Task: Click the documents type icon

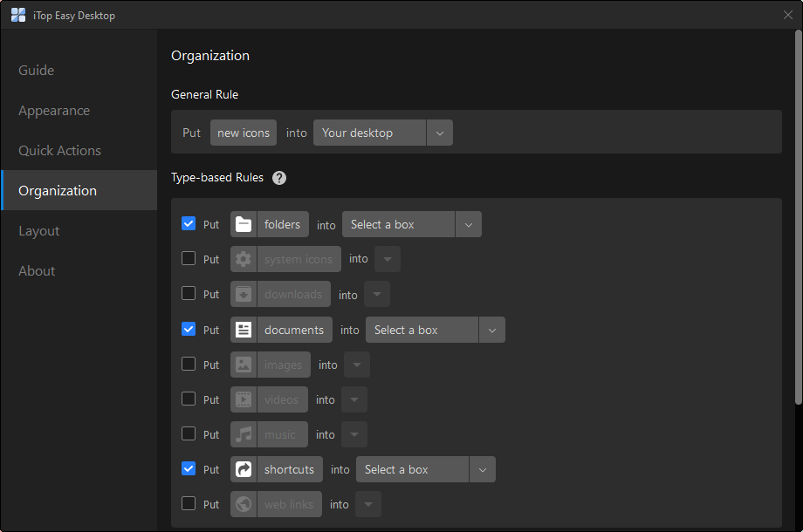Action: 244,330
